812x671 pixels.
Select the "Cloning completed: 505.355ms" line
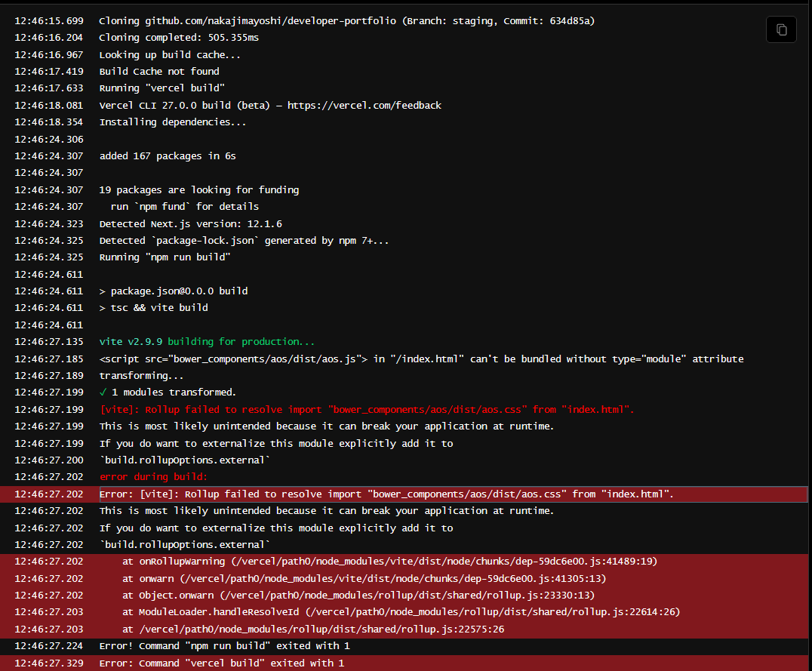(x=179, y=37)
